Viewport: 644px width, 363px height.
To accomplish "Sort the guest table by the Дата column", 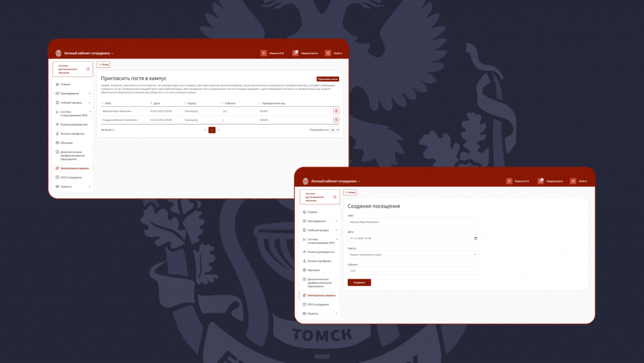I will pyautogui.click(x=155, y=103).
